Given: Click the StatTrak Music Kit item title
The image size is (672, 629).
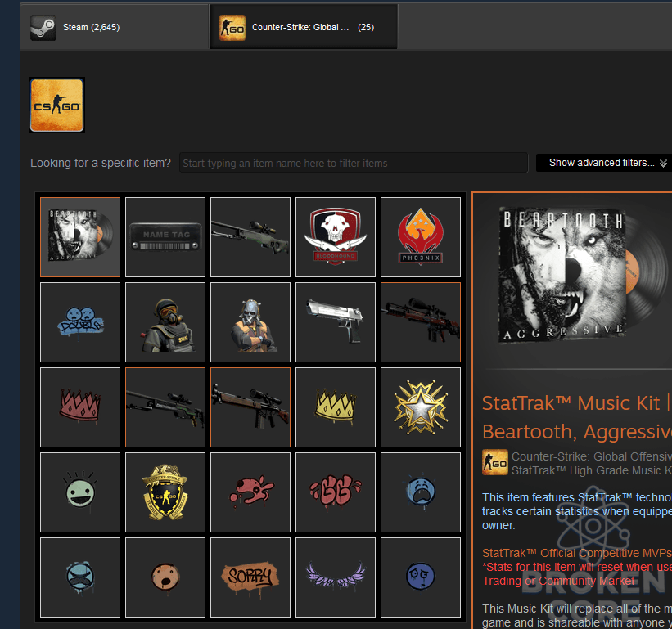Looking at the screenshot, I should (577, 417).
